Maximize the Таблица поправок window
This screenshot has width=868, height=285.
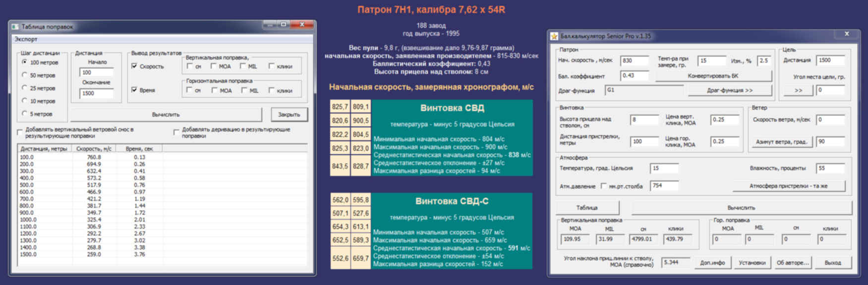(284, 24)
